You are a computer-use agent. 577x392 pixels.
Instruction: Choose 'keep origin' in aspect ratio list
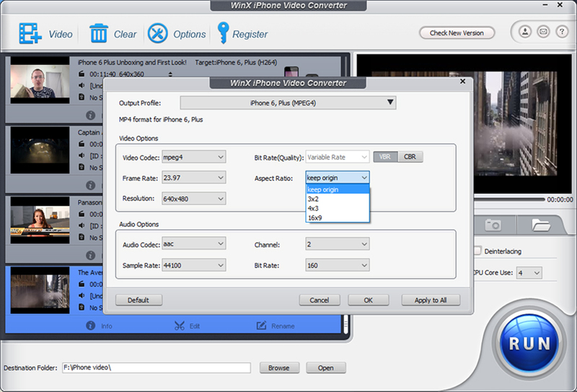point(338,190)
